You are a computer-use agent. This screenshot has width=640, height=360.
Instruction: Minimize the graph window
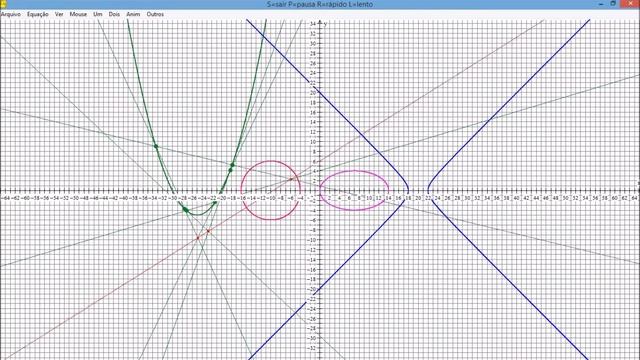pyautogui.click(x=601, y=4)
